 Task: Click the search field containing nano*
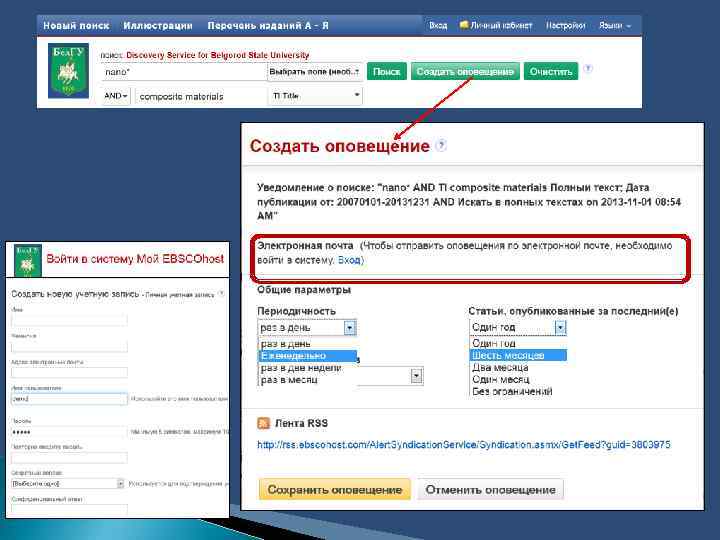(x=184, y=72)
